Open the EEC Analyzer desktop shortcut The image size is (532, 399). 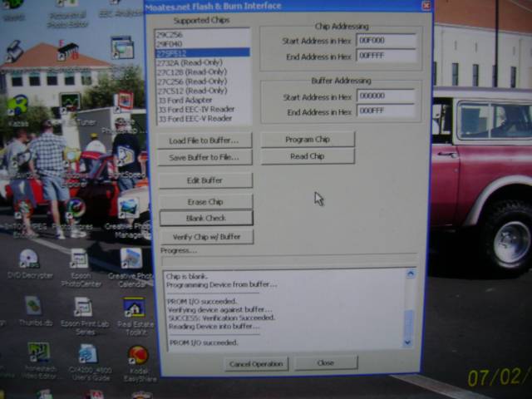(120, 9)
